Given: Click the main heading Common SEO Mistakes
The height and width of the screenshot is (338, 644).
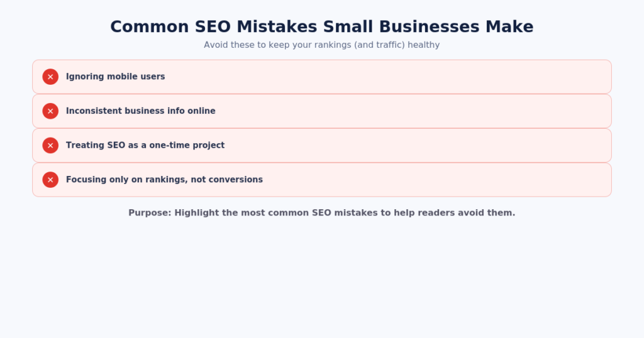Looking at the screenshot, I should 322,26.
